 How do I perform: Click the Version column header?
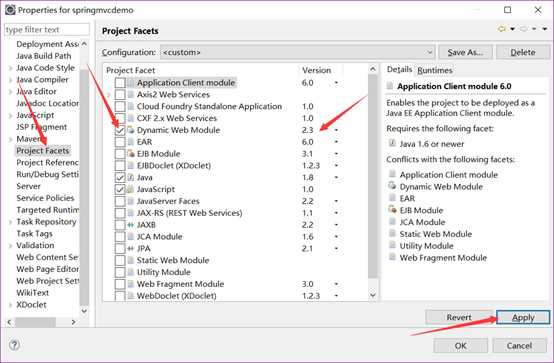[317, 70]
